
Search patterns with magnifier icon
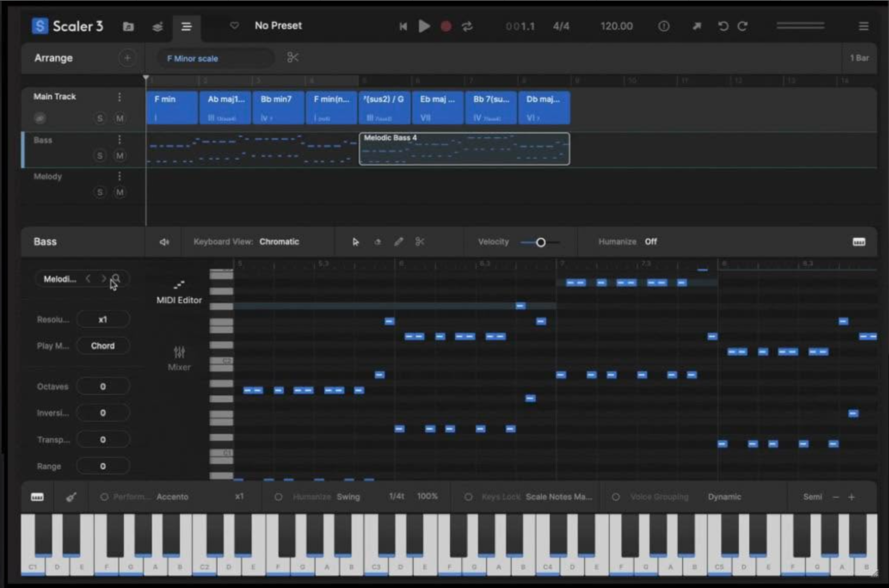coord(116,279)
